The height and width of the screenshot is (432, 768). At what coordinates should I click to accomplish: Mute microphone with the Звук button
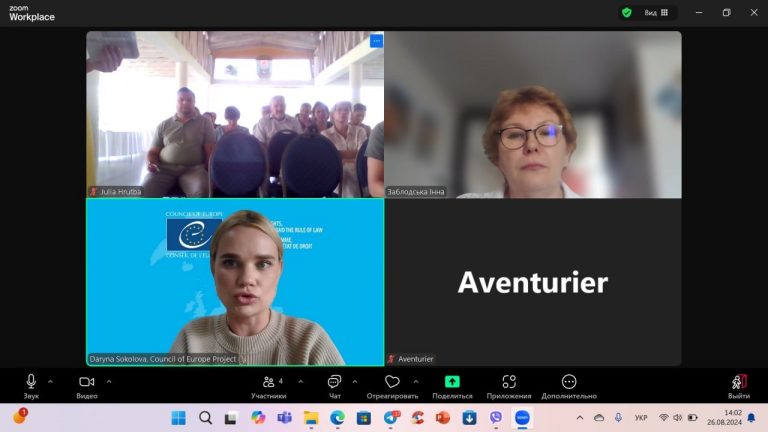[x=31, y=385]
